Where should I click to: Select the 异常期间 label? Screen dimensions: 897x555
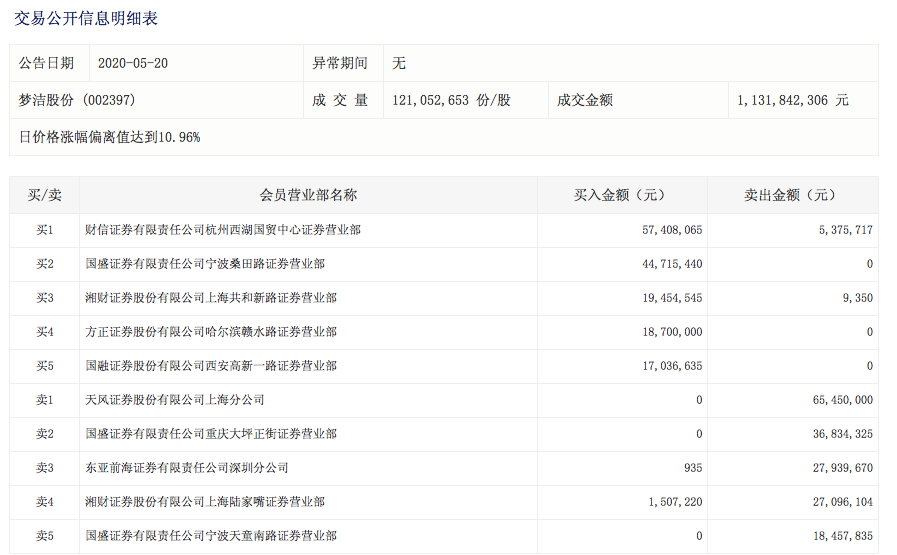point(340,63)
